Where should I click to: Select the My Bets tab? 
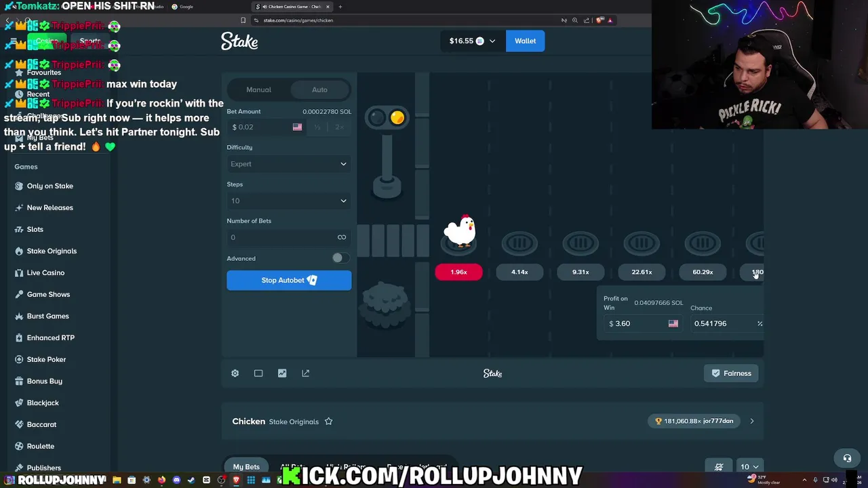pos(246,466)
